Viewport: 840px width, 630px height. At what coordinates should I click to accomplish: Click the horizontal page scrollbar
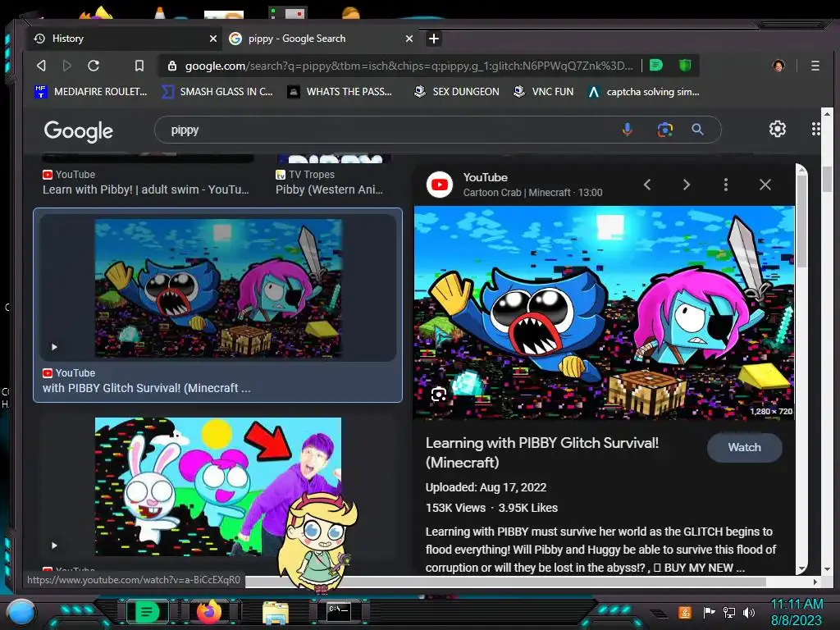[x=505, y=582]
